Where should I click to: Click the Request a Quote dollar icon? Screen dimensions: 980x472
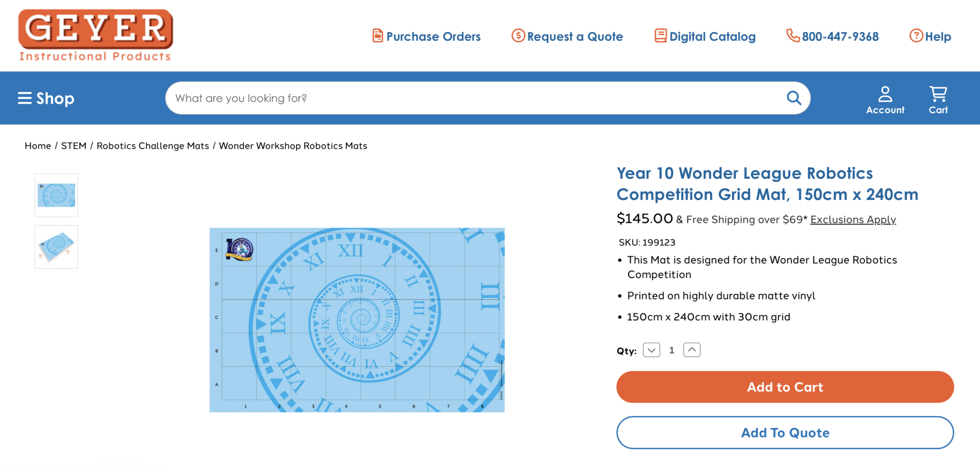[x=518, y=36]
